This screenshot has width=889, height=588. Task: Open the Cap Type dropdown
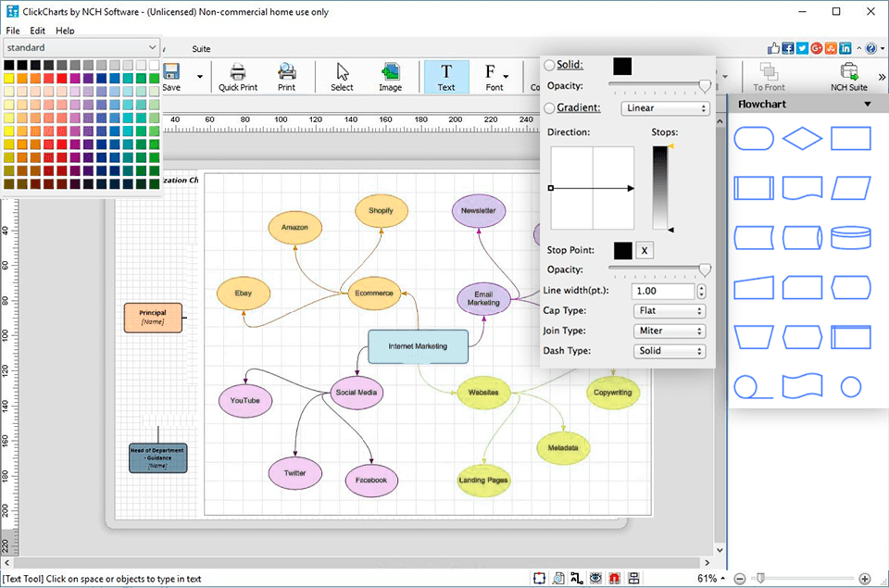coord(669,311)
